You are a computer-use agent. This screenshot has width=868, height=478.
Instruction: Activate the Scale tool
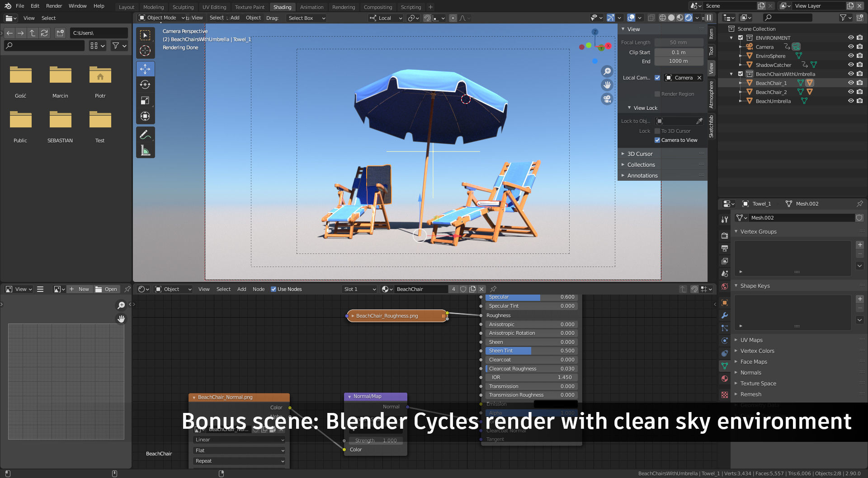point(145,100)
